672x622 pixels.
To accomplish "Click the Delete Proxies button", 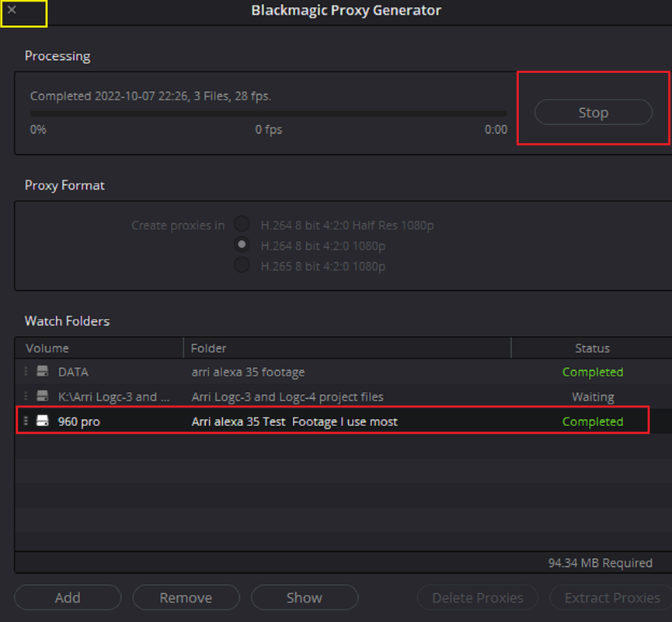I will [478, 597].
